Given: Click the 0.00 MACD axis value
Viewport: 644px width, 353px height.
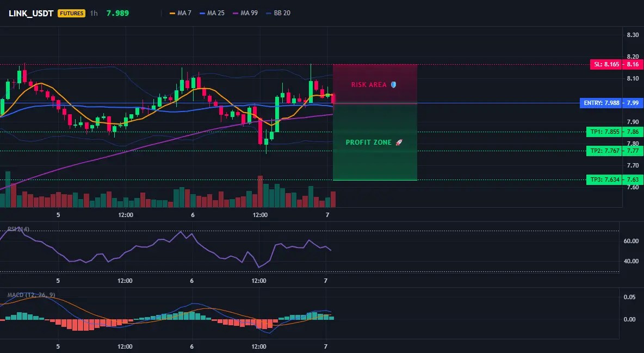Looking at the screenshot, I should pyautogui.click(x=630, y=319).
